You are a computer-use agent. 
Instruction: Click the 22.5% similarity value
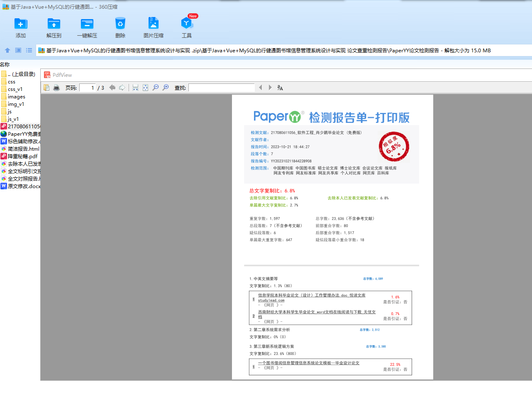395,365
